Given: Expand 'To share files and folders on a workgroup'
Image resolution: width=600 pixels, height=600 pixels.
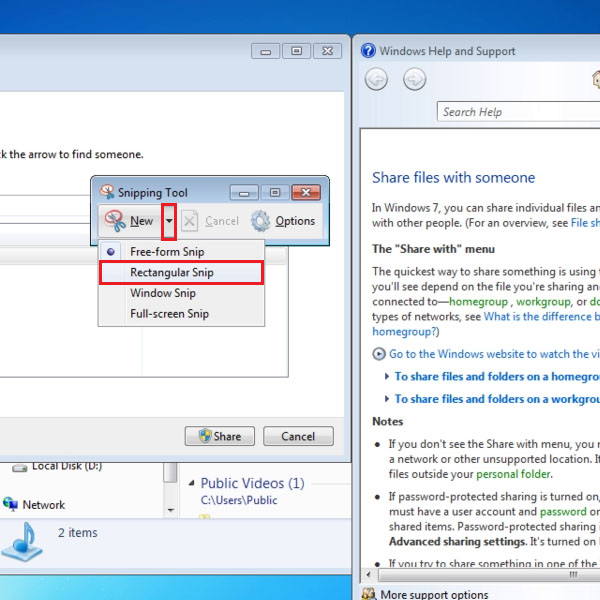Looking at the screenshot, I should (x=497, y=399).
